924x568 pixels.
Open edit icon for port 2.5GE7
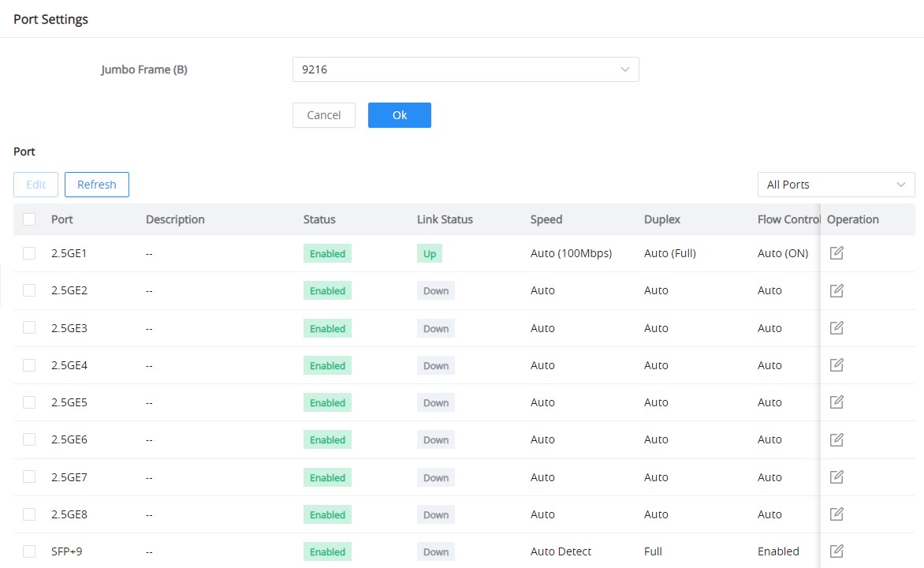click(x=836, y=476)
